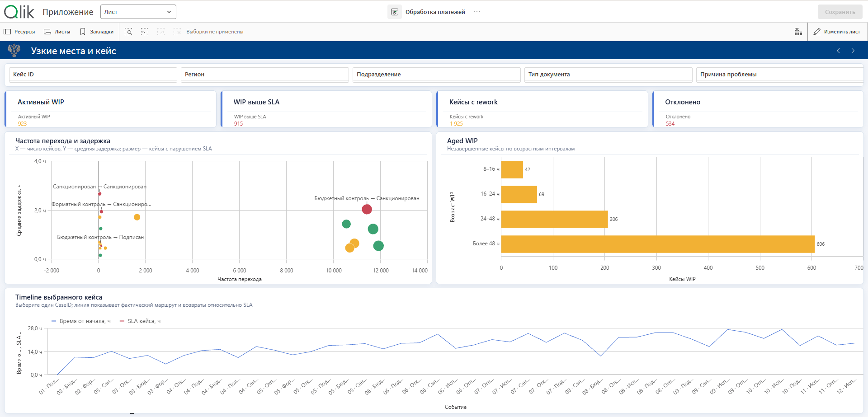Open the smart search selections icon
868x417 pixels.
click(128, 32)
